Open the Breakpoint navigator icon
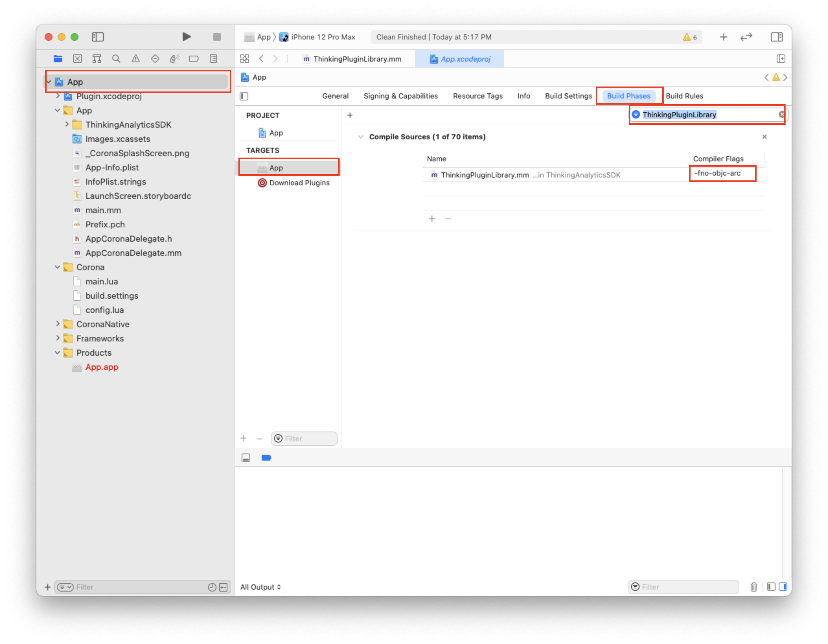The height and width of the screenshot is (644, 828). 194,59
